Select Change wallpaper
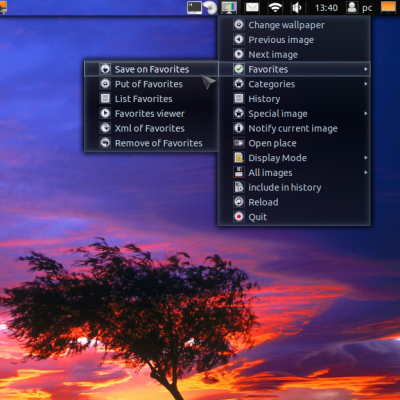 (x=294, y=25)
